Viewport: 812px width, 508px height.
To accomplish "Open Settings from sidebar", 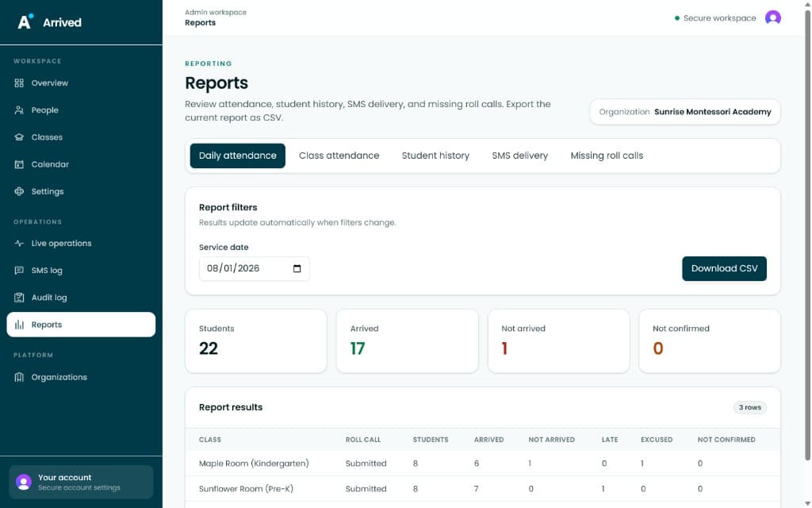I will pyautogui.click(x=81, y=191).
